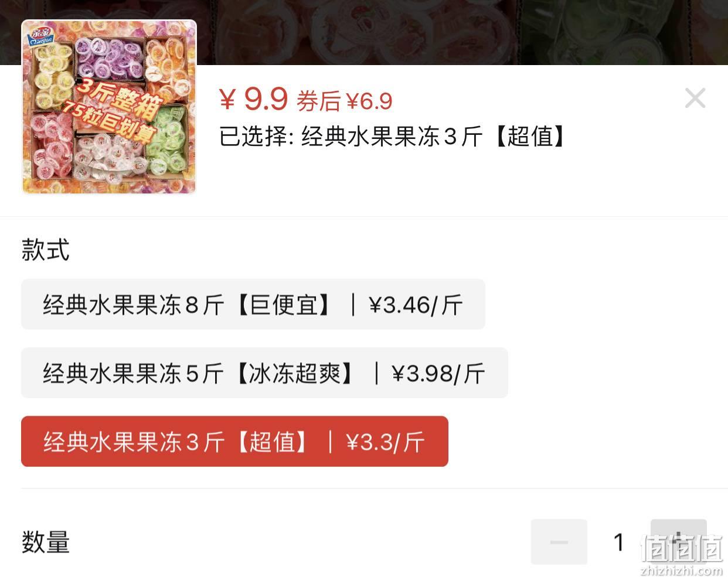Open the zhizhizhi.com watermark link
728x581 pixels.
pyautogui.click(x=682, y=570)
